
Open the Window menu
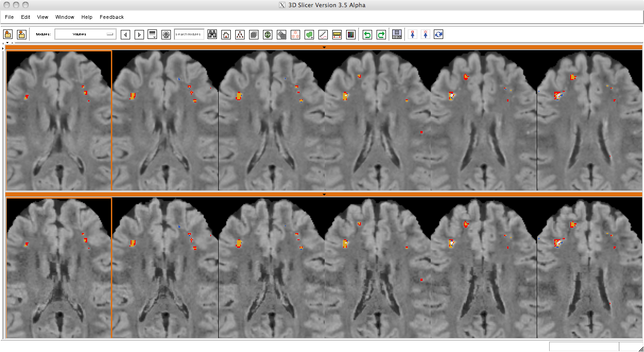click(x=65, y=17)
